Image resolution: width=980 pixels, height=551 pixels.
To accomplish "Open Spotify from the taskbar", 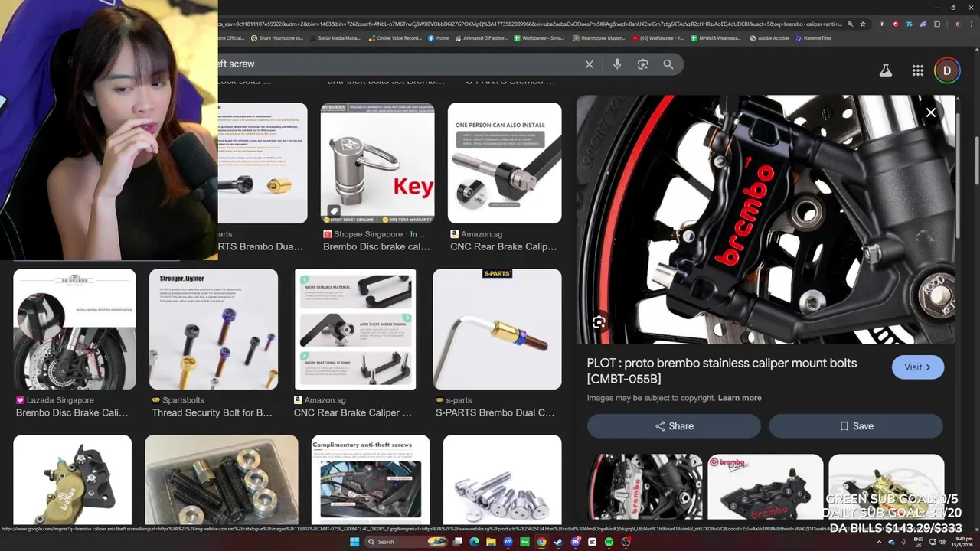I will (x=609, y=542).
